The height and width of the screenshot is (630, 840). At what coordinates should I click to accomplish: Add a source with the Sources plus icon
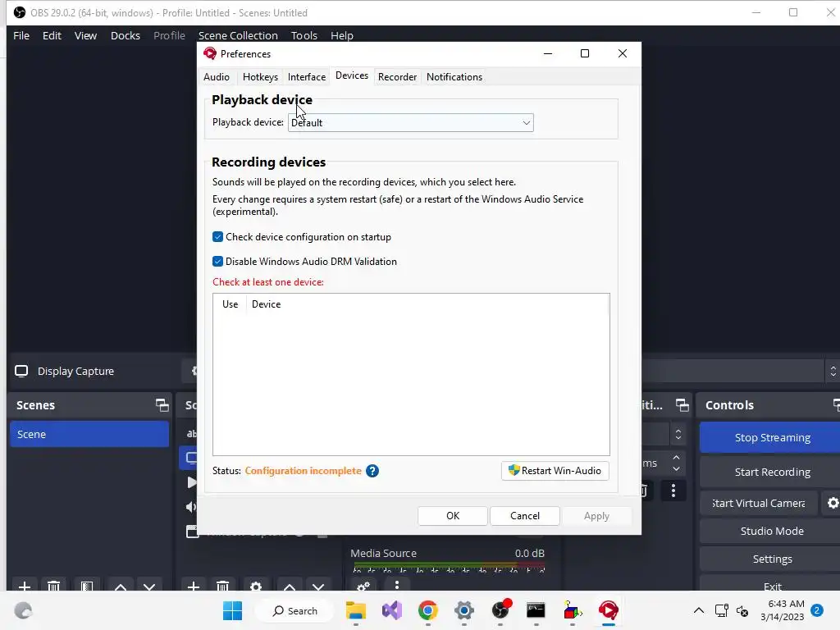[x=194, y=586]
